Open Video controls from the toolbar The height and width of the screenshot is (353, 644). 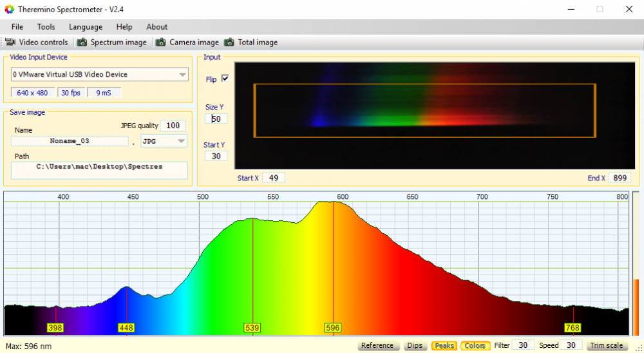[x=37, y=42]
